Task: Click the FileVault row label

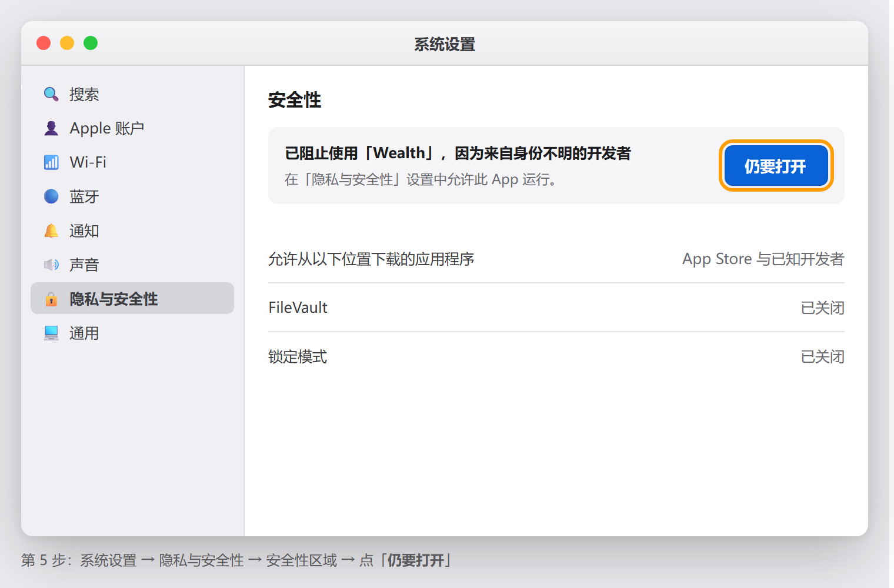Action: [298, 308]
